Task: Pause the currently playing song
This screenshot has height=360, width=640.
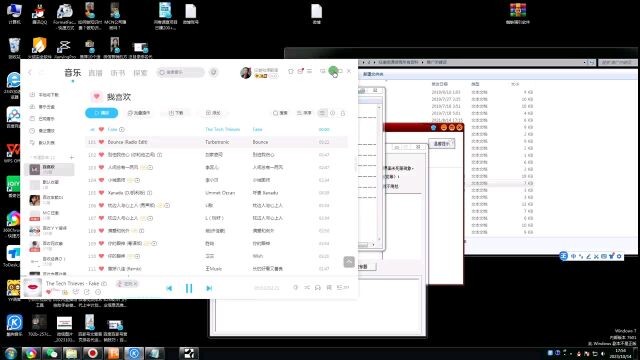Action: pos(189,288)
